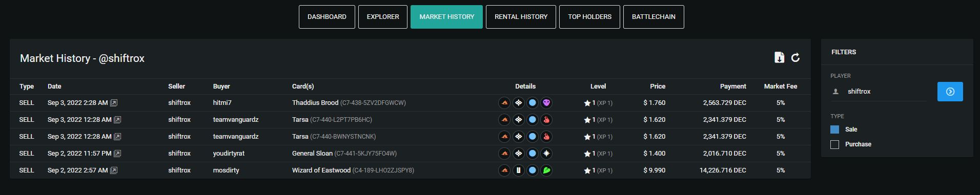
Task: Click blue rarity circle in Wizard of Eastwood row
Action: (x=533, y=170)
